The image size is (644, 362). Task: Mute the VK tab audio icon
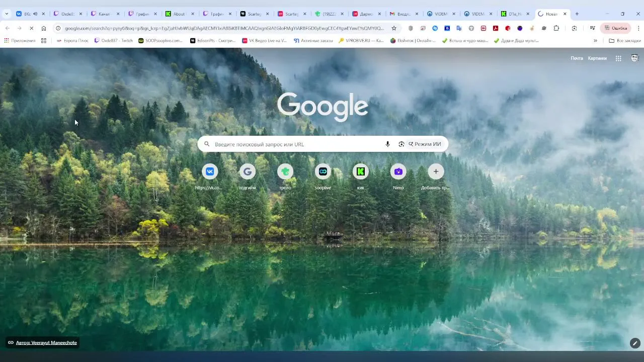(35, 14)
